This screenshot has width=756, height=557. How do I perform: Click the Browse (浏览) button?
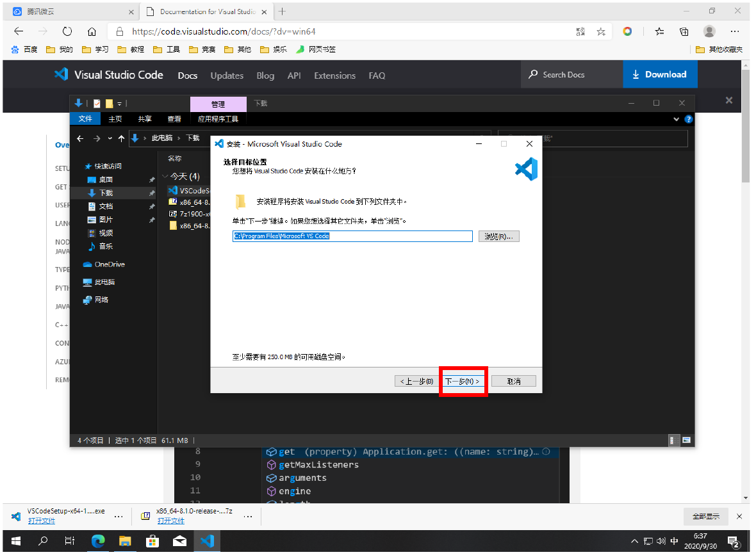pyautogui.click(x=498, y=236)
